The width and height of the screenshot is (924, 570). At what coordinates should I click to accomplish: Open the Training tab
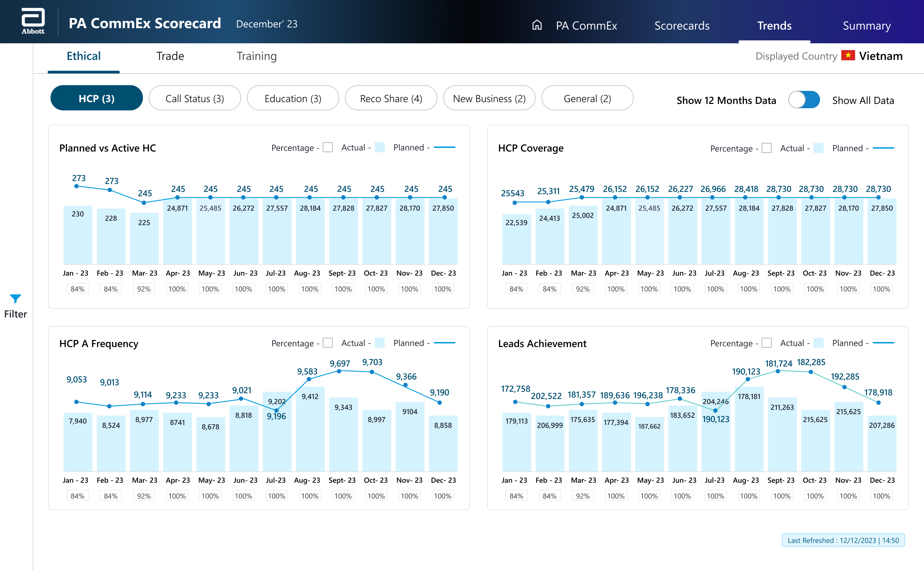[256, 56]
